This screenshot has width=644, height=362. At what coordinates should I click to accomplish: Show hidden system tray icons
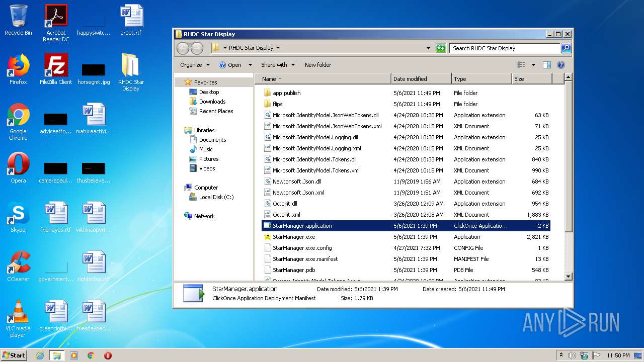(561, 355)
